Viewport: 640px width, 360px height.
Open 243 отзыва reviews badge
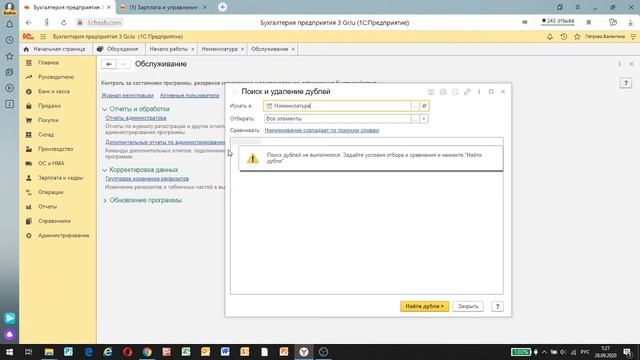pyautogui.click(x=558, y=21)
